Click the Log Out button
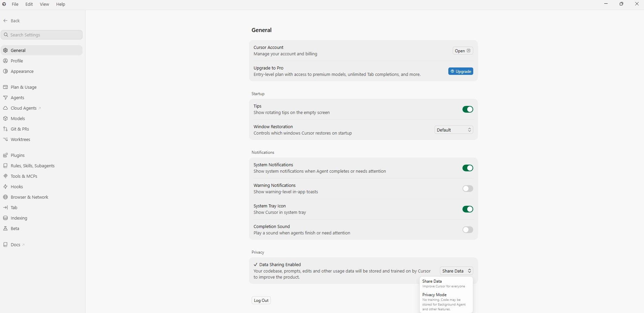The image size is (644, 313). (261, 300)
